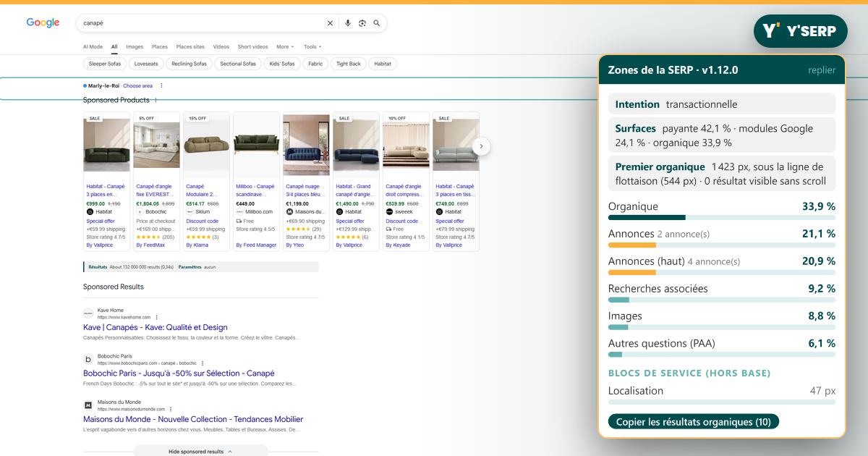This screenshot has height=456, width=868.
Task: Start a voice search with the microphone icon
Action: pyautogui.click(x=348, y=23)
